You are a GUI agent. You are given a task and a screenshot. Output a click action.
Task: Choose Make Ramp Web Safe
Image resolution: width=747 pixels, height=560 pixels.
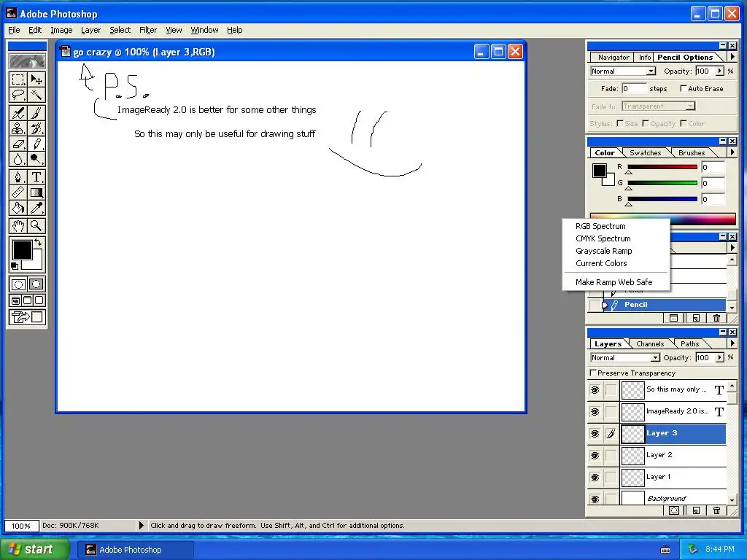[x=614, y=282]
